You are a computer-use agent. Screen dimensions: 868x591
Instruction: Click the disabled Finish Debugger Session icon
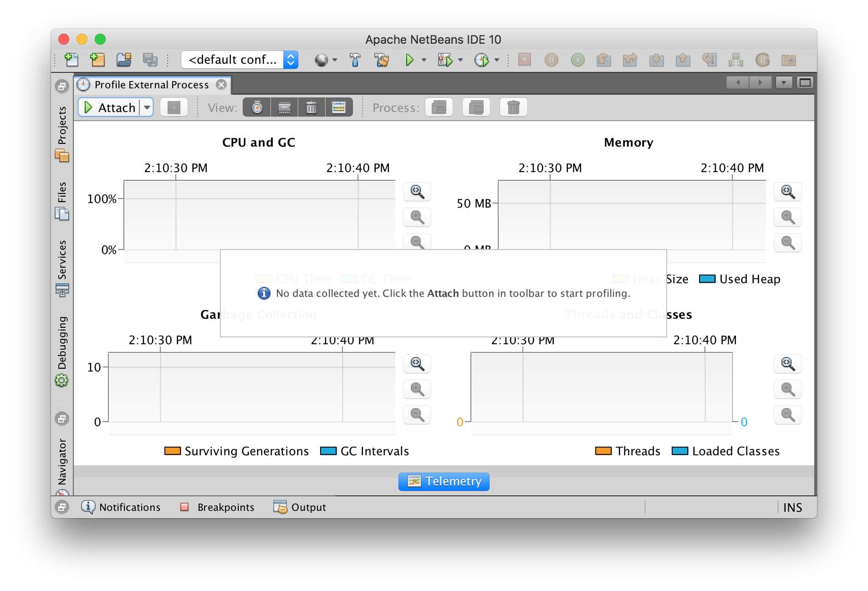coord(525,60)
